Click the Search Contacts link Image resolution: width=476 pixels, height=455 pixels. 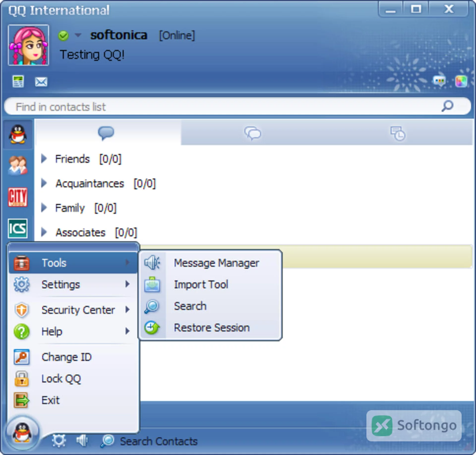(159, 441)
